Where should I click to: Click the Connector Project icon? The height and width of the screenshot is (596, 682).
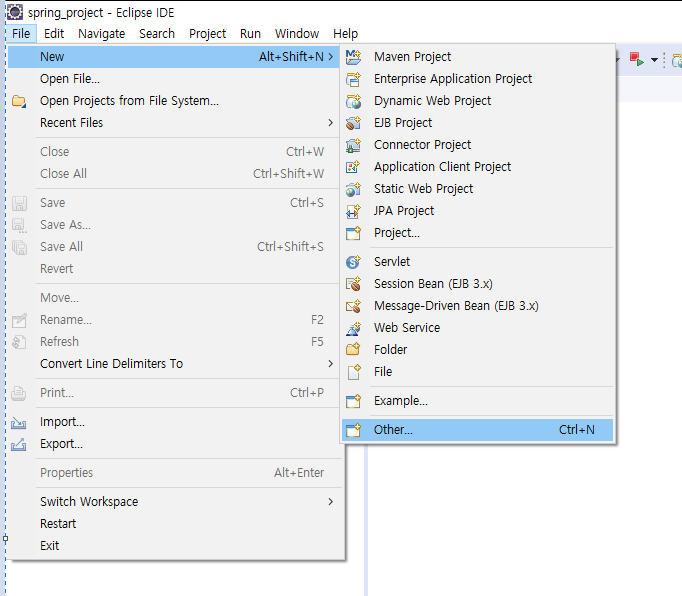[353, 145]
